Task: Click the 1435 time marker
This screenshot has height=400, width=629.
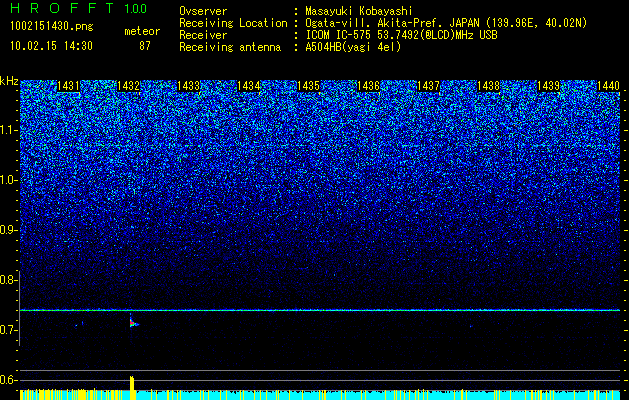Action: 308,85
